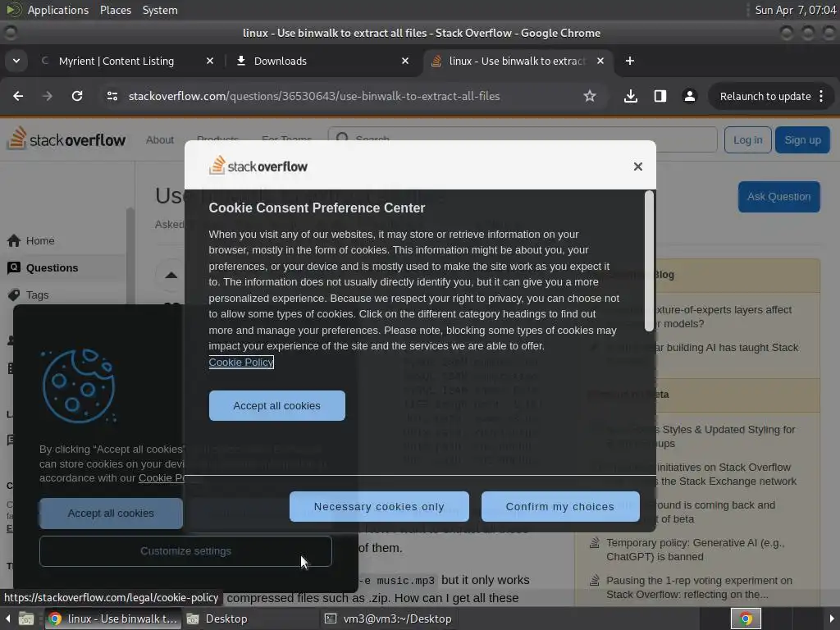View site information icon in address bar

[x=112, y=96]
